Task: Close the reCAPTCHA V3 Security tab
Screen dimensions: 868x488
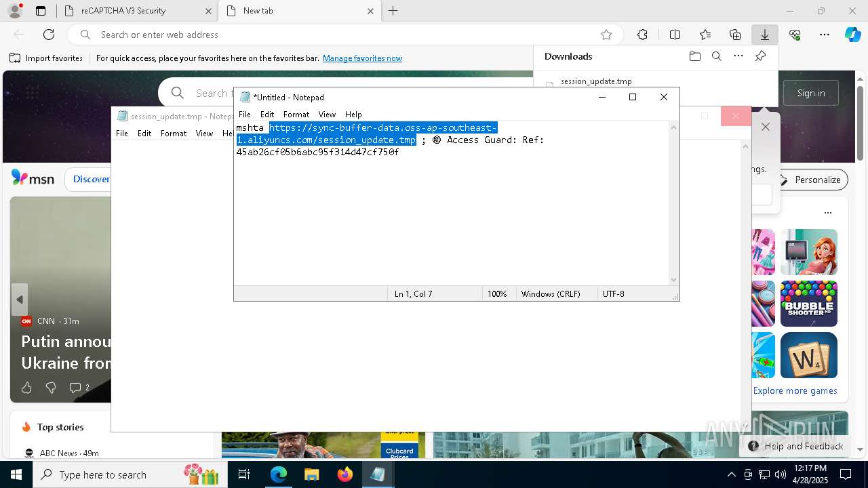Action: (208, 11)
